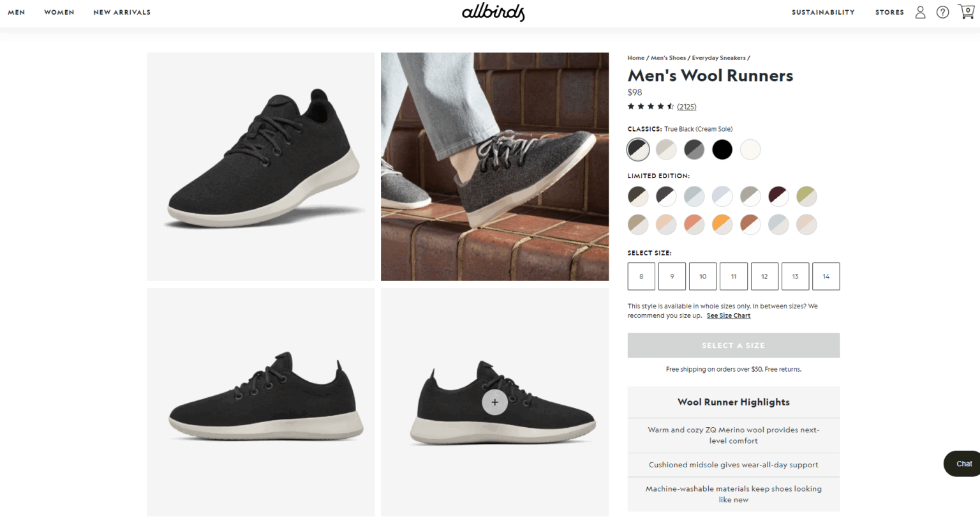Open the help question mark icon
This screenshot has height=521, width=980.
click(x=942, y=12)
